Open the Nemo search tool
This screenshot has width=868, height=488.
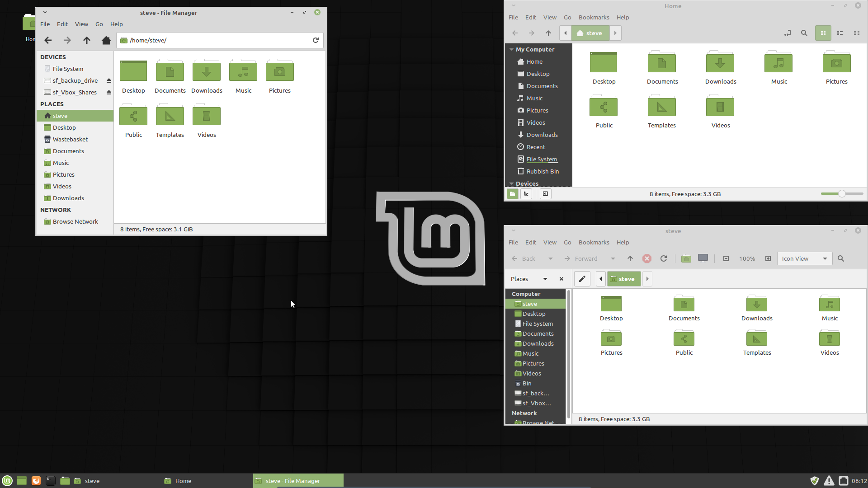click(x=804, y=33)
